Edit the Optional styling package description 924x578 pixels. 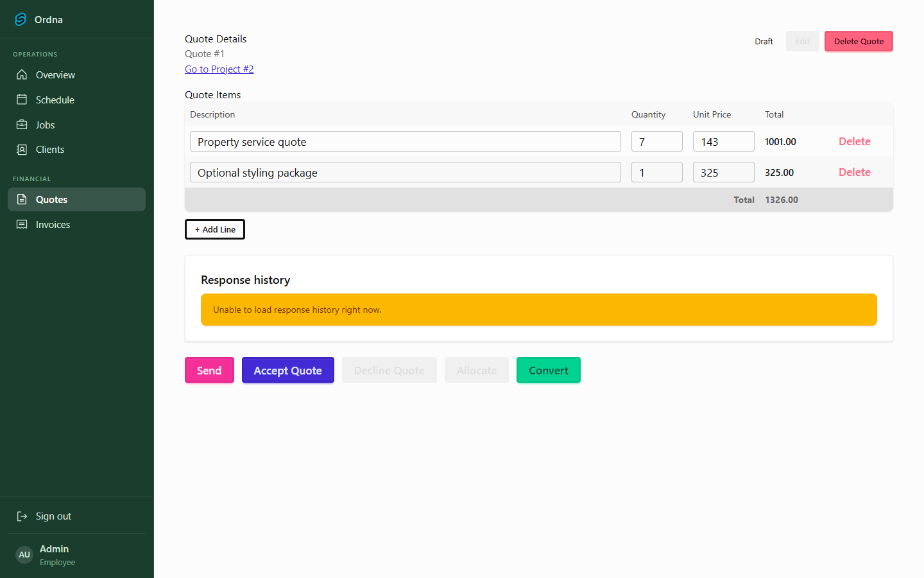[x=406, y=172]
